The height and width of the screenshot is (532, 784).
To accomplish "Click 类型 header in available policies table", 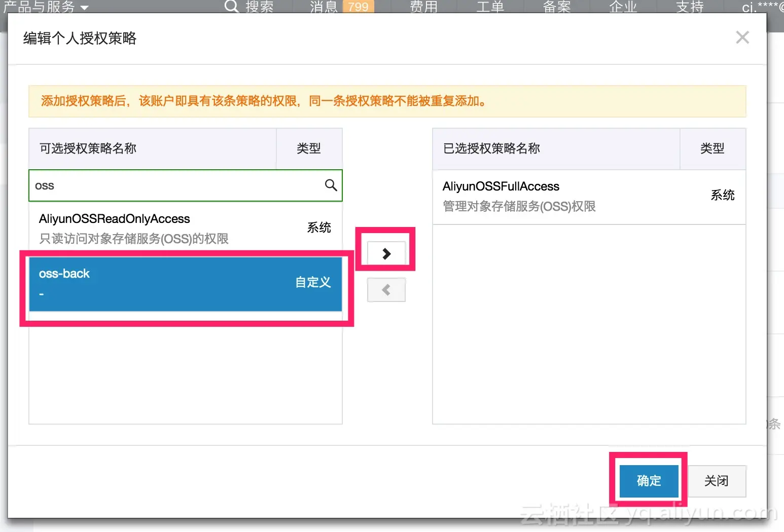I will coord(309,148).
